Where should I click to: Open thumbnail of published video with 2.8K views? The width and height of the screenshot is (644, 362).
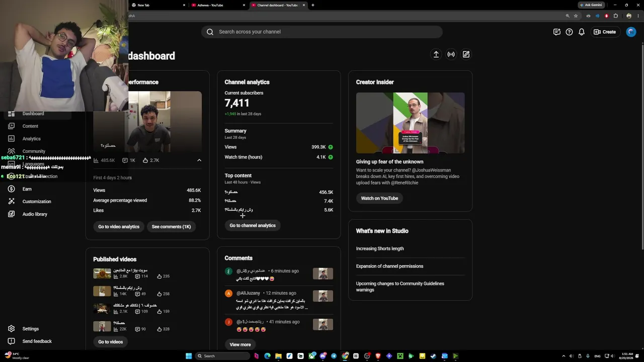(102, 274)
